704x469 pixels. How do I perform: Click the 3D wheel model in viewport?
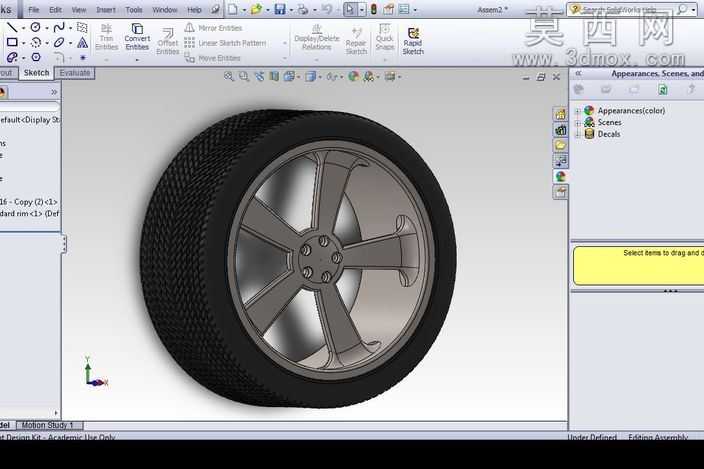point(299,258)
